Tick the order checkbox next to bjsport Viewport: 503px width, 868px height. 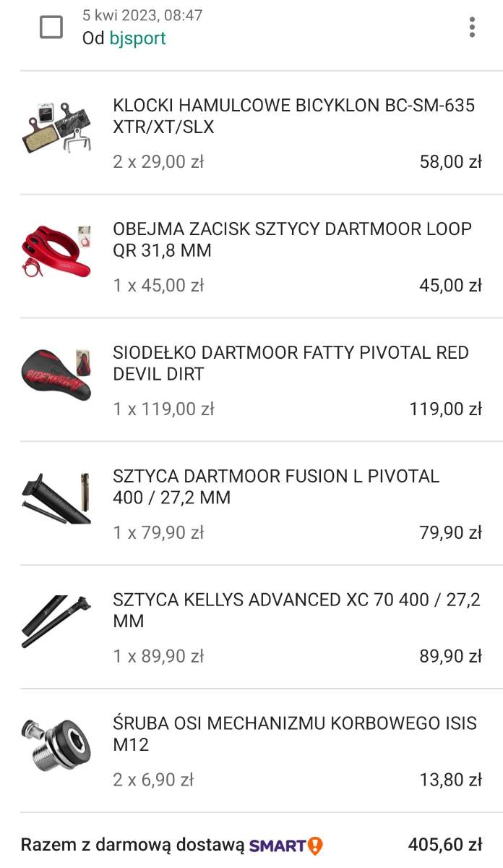(51, 27)
